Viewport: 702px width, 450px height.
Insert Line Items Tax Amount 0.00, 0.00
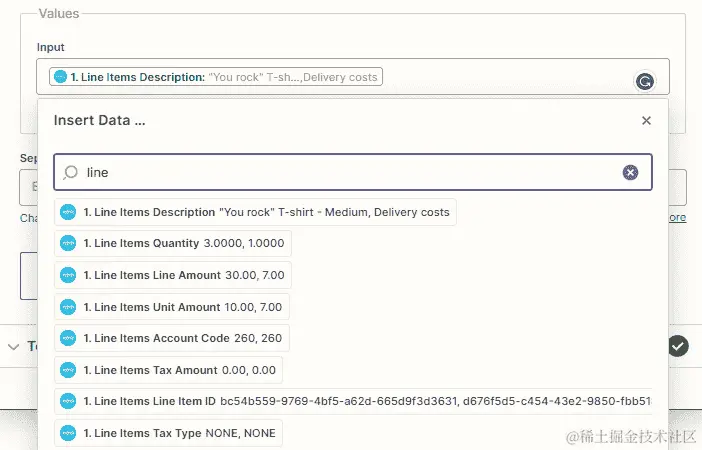pyautogui.click(x=168, y=370)
